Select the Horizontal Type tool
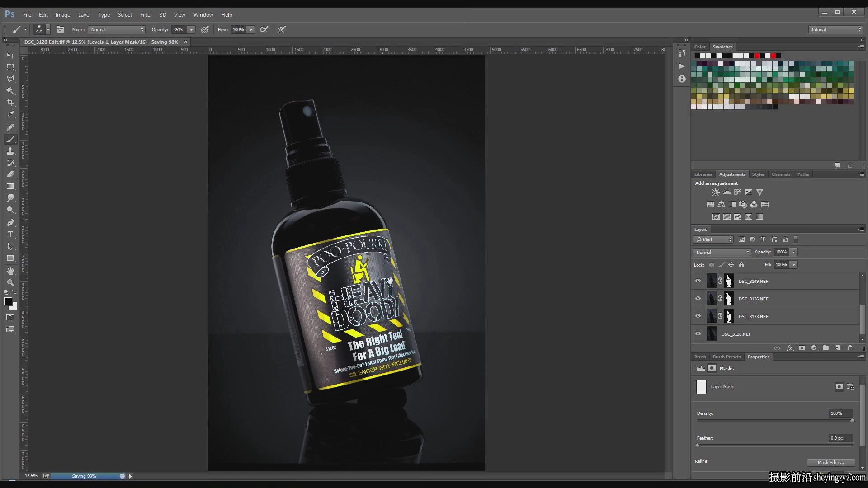This screenshot has height=488, width=868. 10,235
